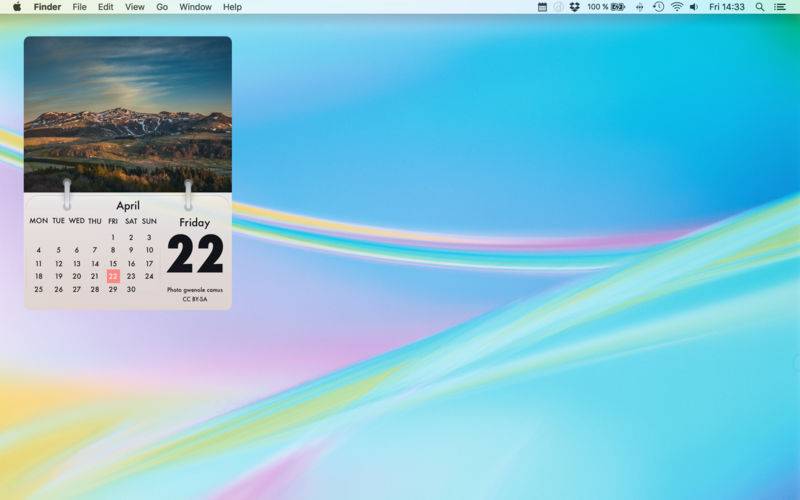Click the Fri 14:33 clock
The height and width of the screenshot is (500, 800).
coord(727,7)
